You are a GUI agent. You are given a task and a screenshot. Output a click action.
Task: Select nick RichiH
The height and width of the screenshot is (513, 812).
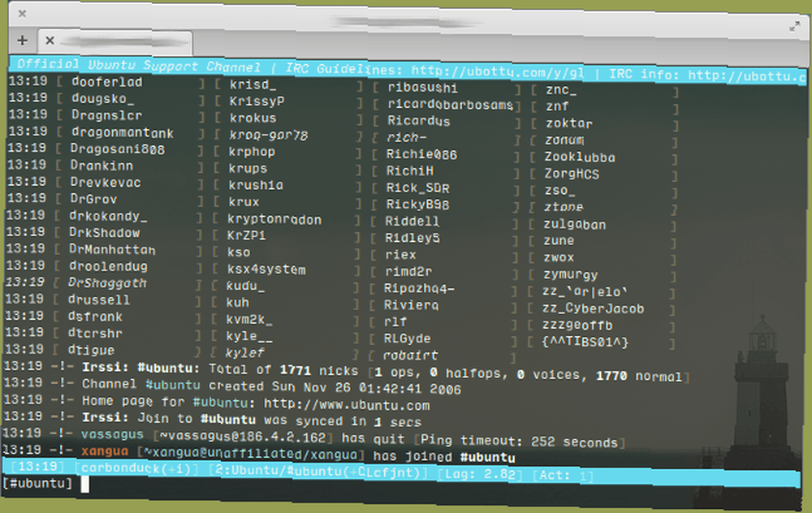410,170
